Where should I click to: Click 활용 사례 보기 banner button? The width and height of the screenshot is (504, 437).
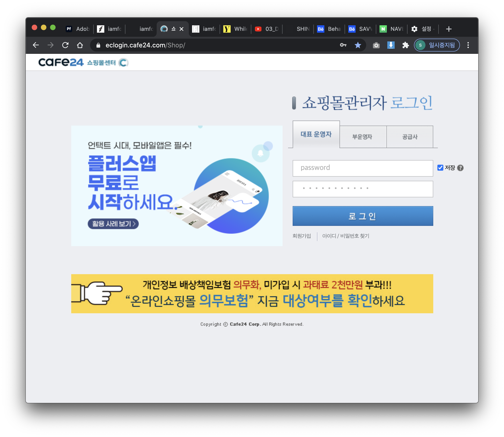point(113,224)
